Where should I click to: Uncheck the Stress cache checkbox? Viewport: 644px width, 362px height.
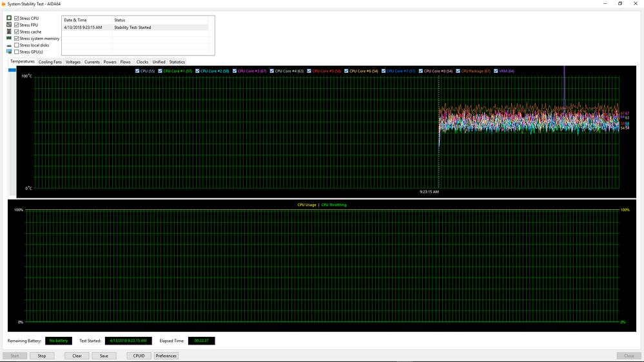(17, 32)
